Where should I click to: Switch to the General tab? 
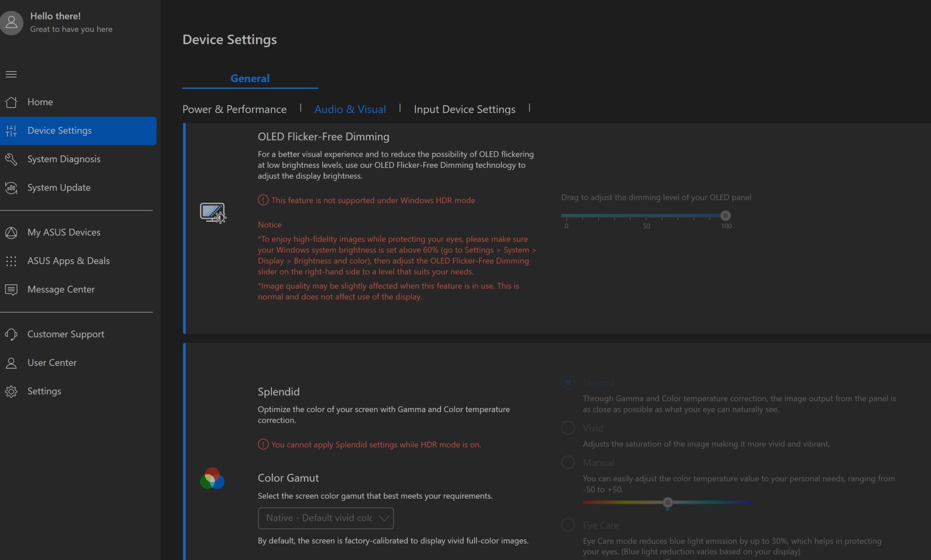click(x=250, y=79)
